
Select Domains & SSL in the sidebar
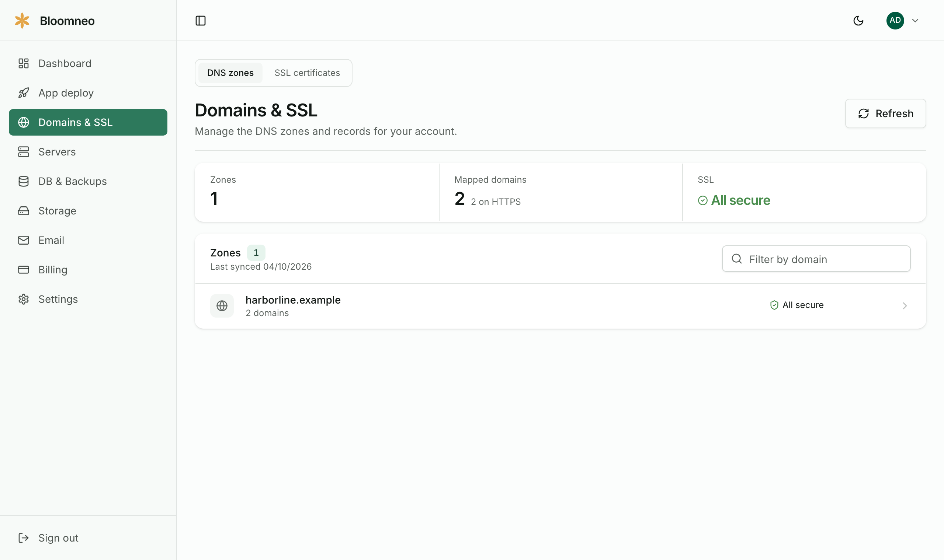click(x=88, y=122)
